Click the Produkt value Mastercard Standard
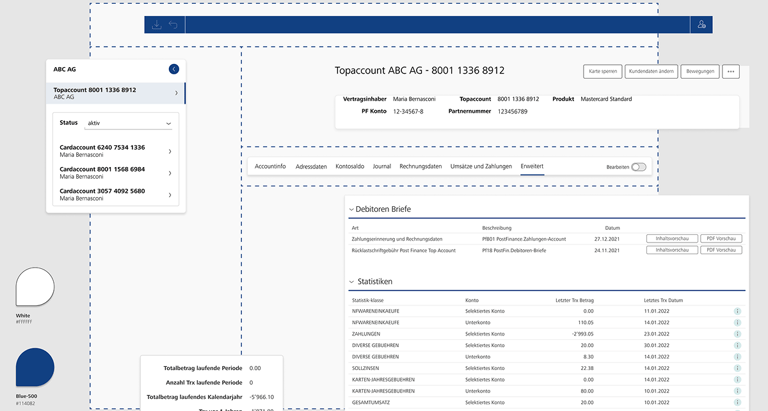Screen dimensions: 768x411 click(x=606, y=99)
